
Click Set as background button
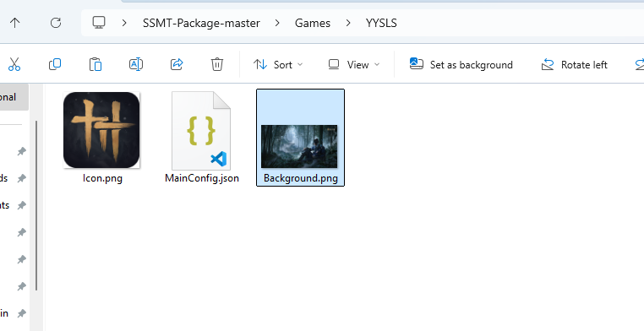461,65
